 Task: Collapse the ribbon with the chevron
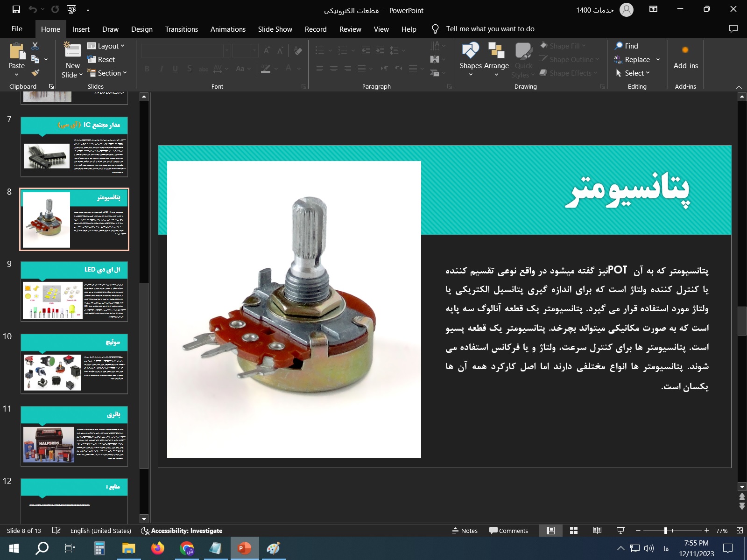(739, 87)
